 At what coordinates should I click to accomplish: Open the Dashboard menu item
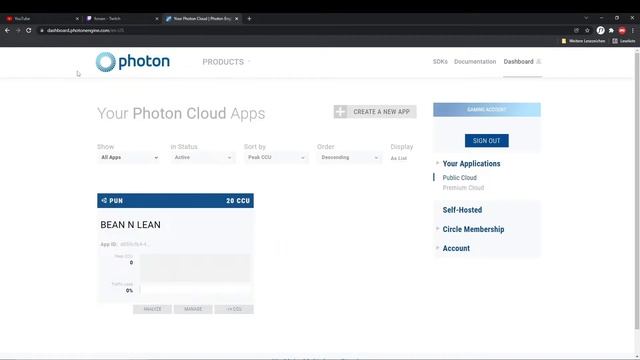[518, 62]
